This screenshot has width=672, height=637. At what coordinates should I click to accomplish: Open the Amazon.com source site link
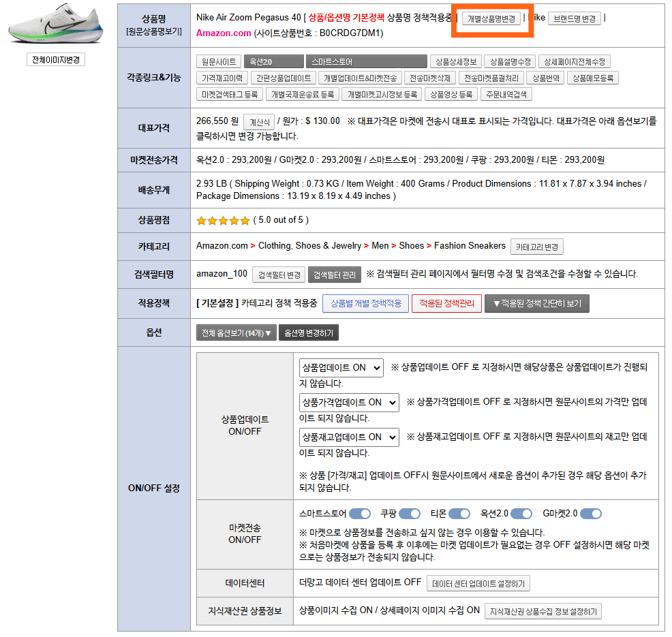(224, 33)
